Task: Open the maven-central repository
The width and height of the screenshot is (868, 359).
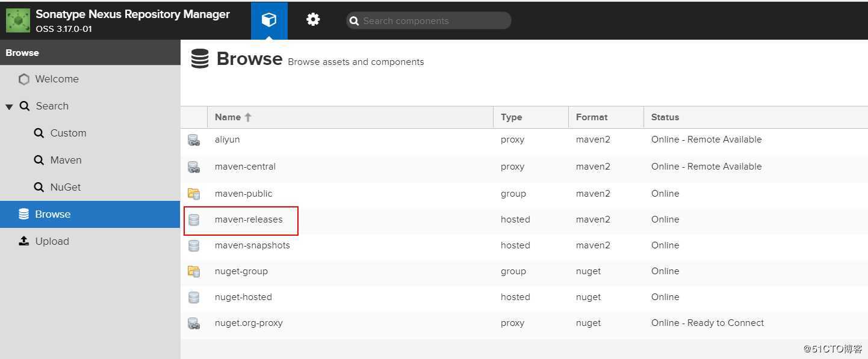Action: pyautogui.click(x=245, y=167)
